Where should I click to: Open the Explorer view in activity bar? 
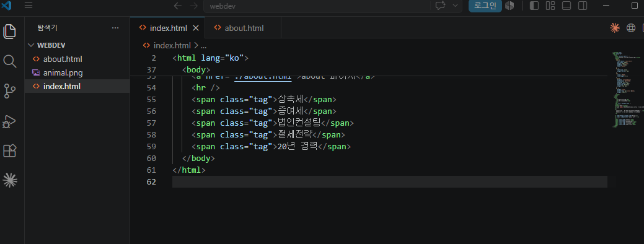pos(9,32)
